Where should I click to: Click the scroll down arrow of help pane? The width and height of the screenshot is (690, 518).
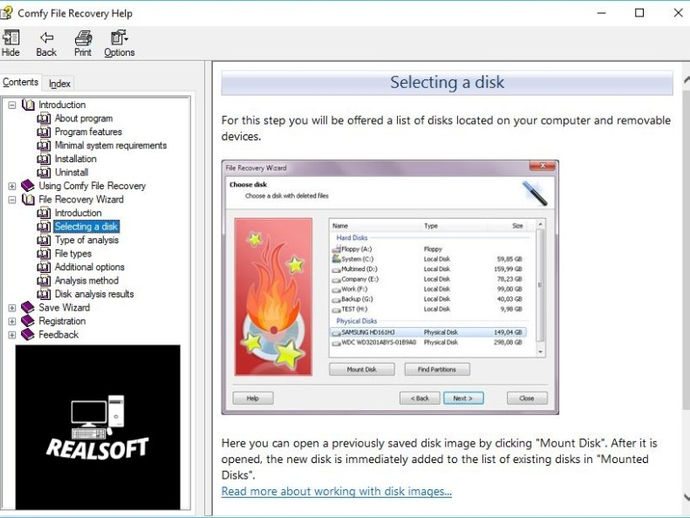click(686, 497)
